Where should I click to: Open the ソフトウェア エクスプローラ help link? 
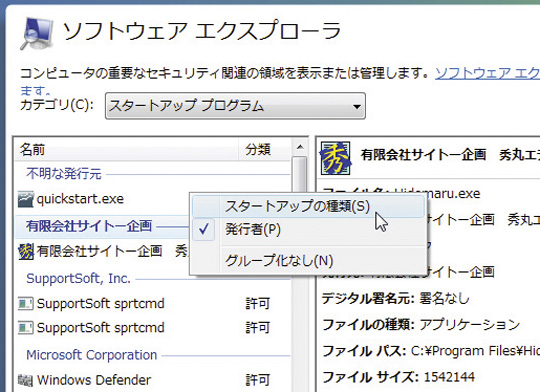(487, 73)
